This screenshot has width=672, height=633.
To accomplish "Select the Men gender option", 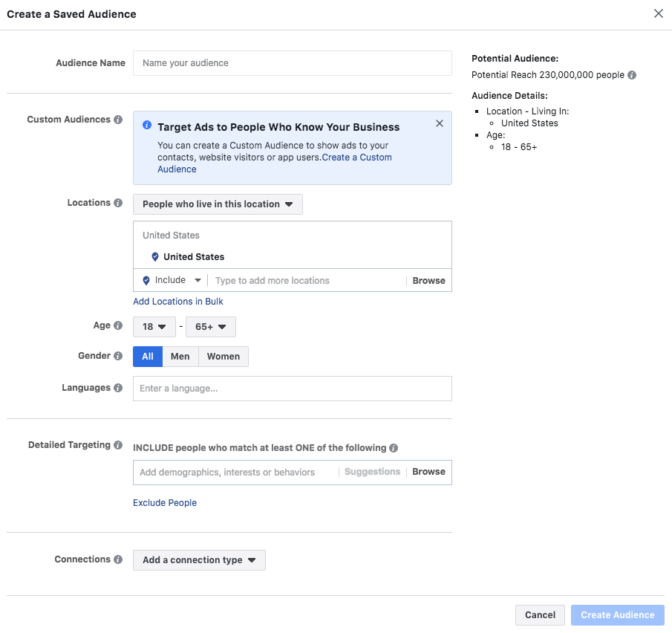I will 180,356.
